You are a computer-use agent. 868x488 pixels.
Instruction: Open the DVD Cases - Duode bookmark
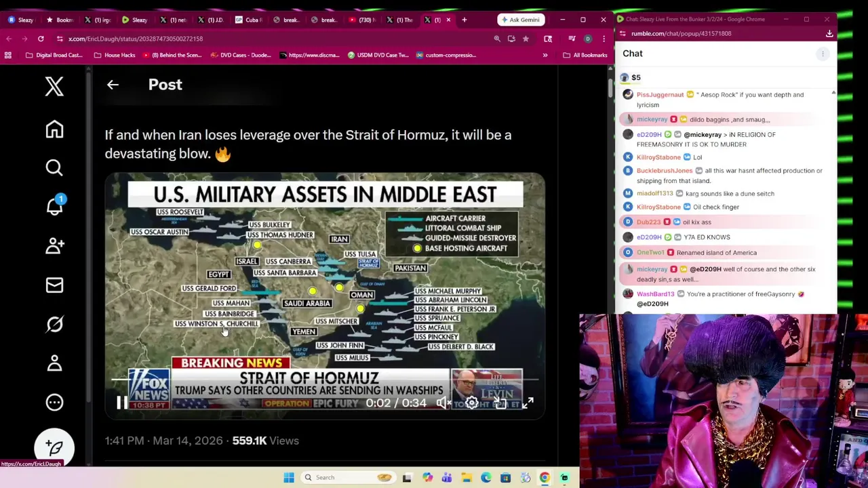pos(241,55)
